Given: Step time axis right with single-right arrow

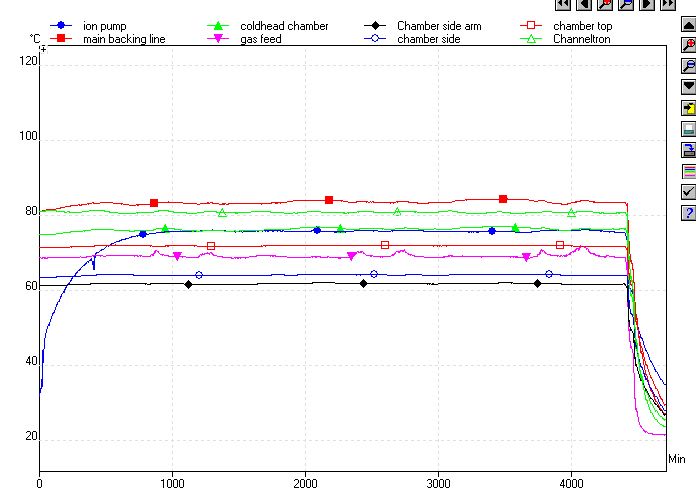Looking at the screenshot, I should [x=647, y=4].
